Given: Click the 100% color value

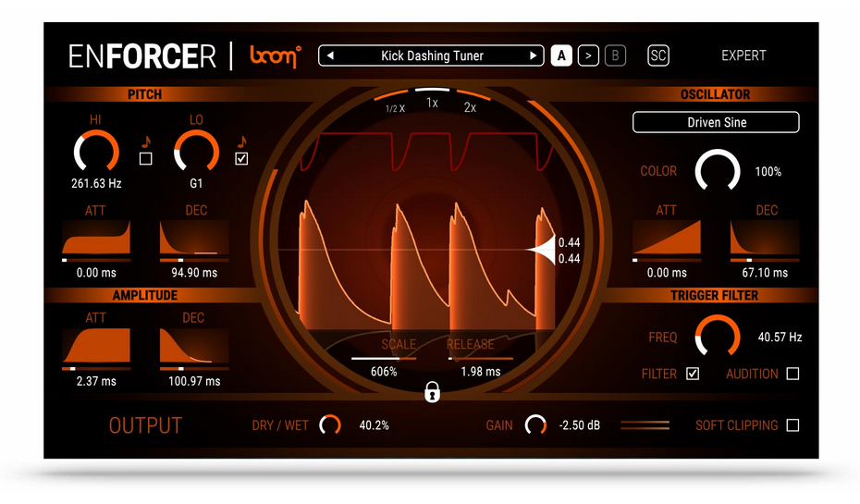Looking at the screenshot, I should tap(768, 172).
